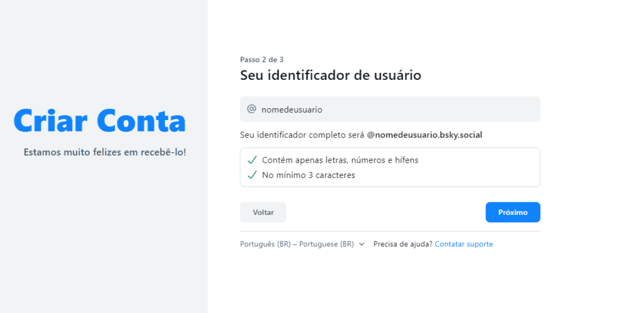Click the chevron arrow next to the Portuguese language selector
This screenshot has width=644, height=313.
click(x=362, y=244)
